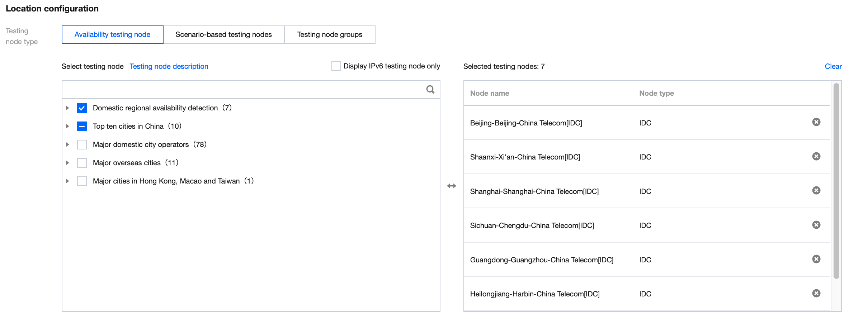Viewport: 868px width, 319px height.
Task: Click the search magnifier icon
Action: (x=430, y=90)
